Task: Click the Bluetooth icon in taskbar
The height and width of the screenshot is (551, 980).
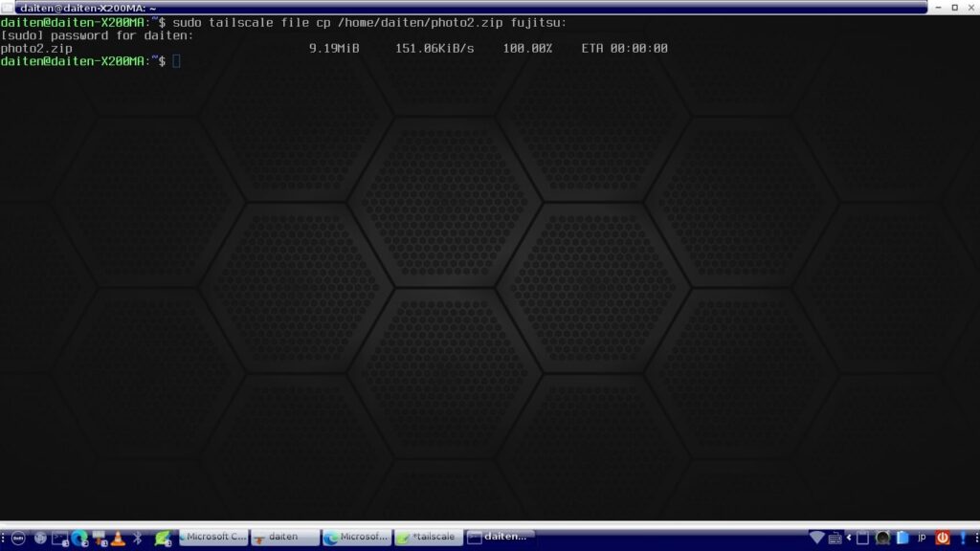Action: point(138,538)
